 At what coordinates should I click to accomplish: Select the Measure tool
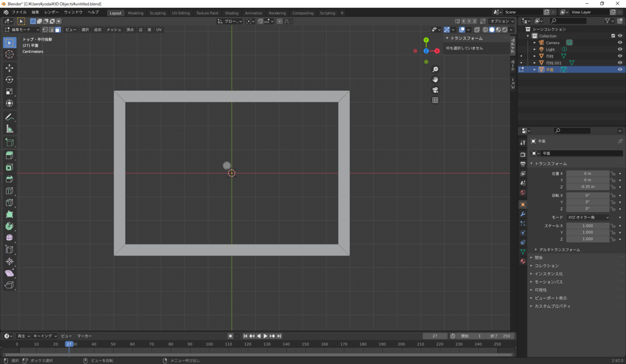9,129
